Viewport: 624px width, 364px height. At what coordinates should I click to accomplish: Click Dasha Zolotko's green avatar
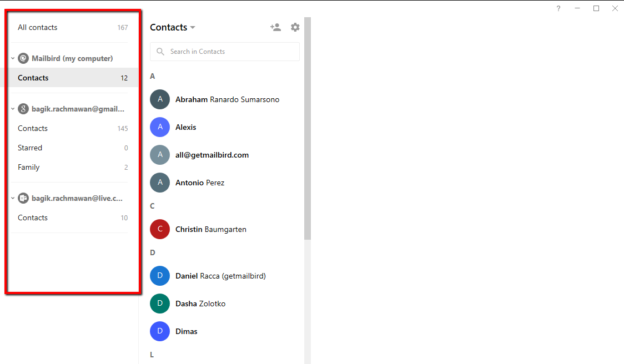(x=160, y=304)
